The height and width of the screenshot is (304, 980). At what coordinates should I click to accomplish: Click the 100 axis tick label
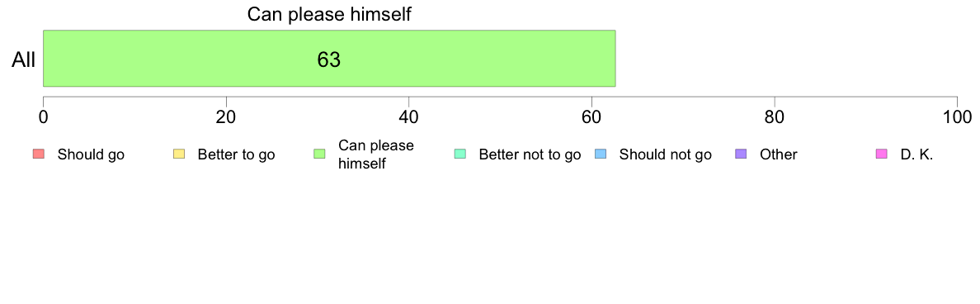pyautogui.click(x=957, y=117)
